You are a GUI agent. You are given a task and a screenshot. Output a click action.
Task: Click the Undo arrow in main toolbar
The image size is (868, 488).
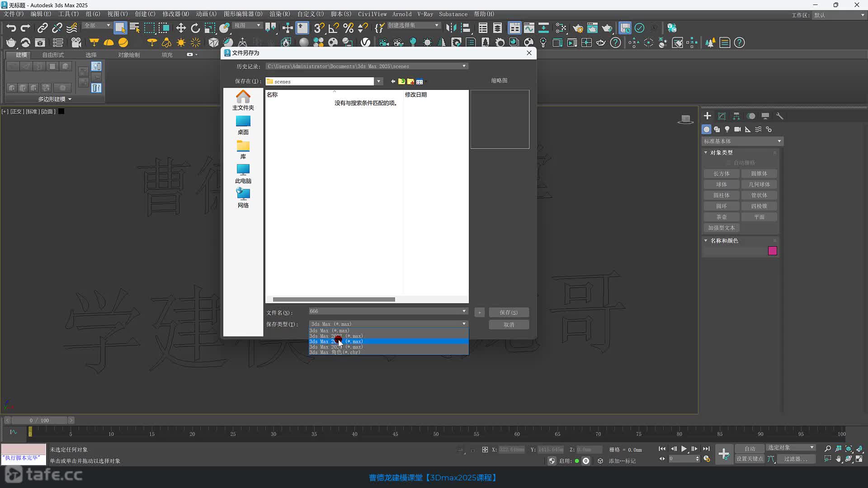(x=11, y=28)
